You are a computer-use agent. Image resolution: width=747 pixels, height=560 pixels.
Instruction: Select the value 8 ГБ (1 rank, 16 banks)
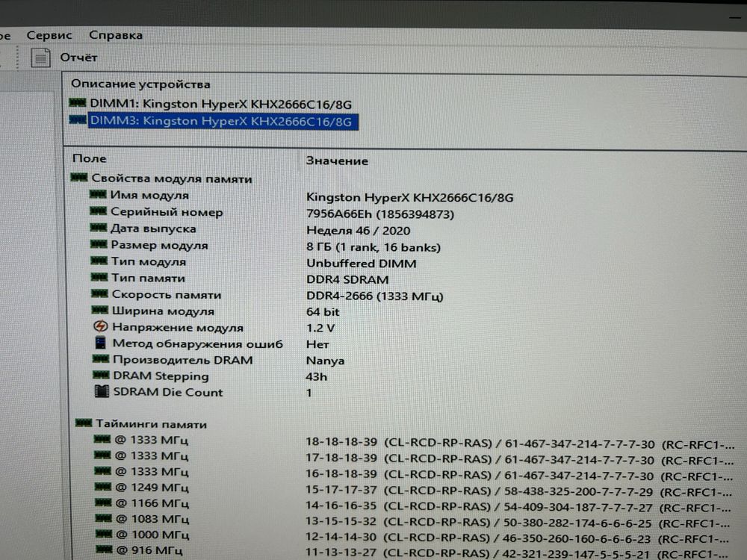pyautogui.click(x=373, y=247)
